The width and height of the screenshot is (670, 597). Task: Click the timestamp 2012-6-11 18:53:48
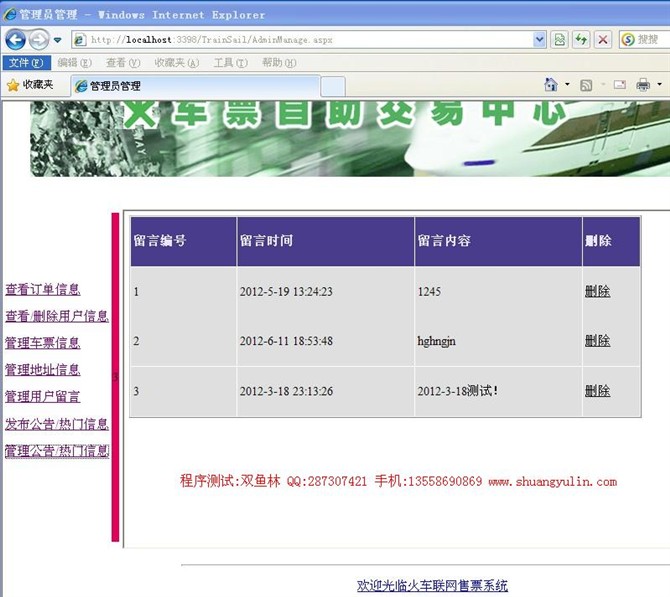coord(286,341)
